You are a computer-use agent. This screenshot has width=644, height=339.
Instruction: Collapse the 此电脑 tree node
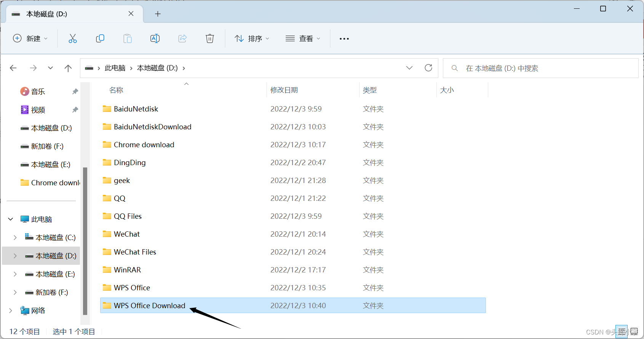pos(11,219)
